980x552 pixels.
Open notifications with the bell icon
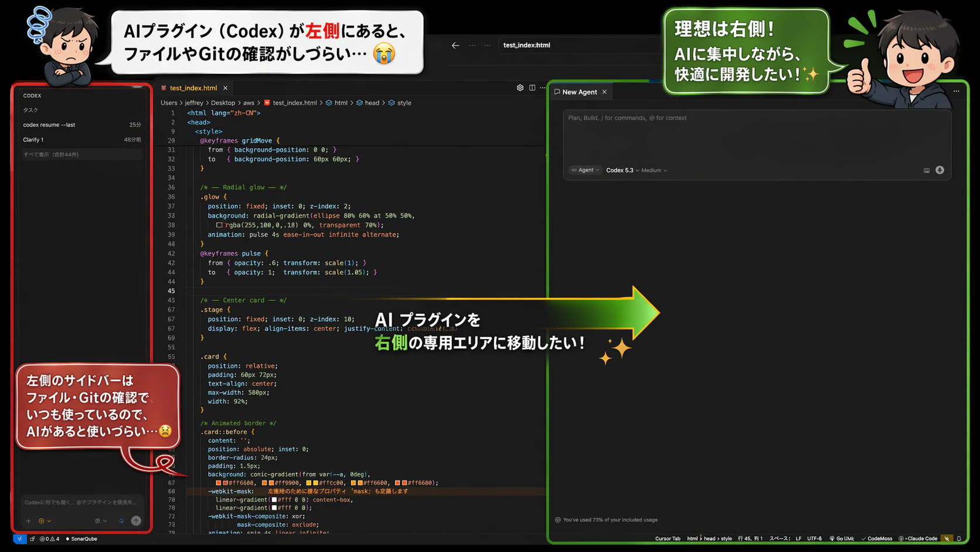[959, 539]
